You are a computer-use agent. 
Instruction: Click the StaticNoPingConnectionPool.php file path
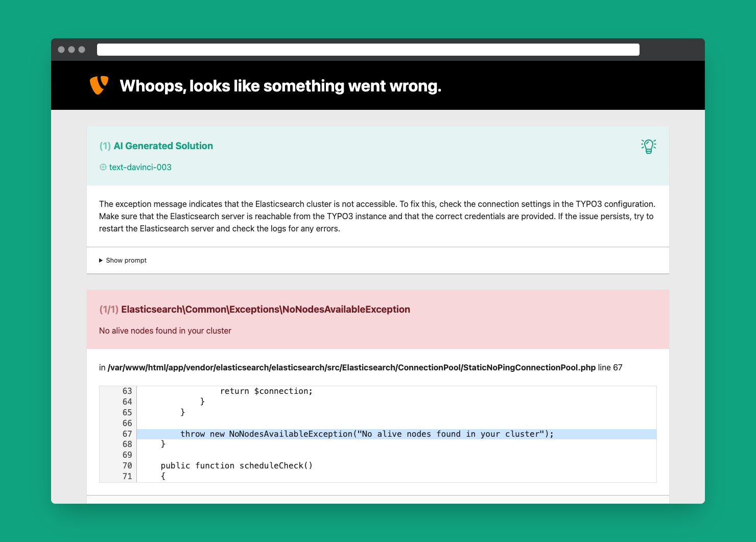tap(351, 368)
